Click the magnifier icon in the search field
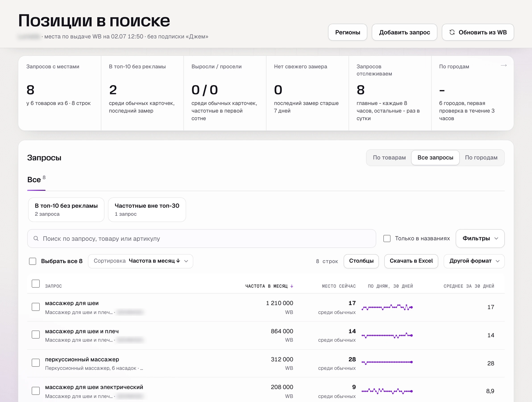532x402 pixels. pos(36,239)
